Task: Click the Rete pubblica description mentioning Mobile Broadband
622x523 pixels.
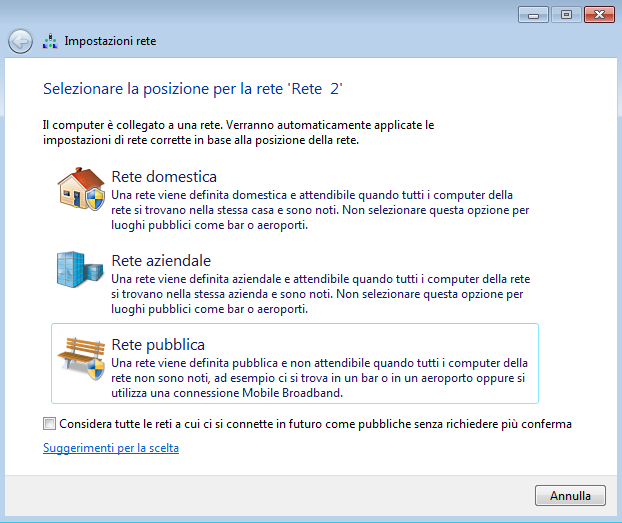Action: click(x=319, y=378)
